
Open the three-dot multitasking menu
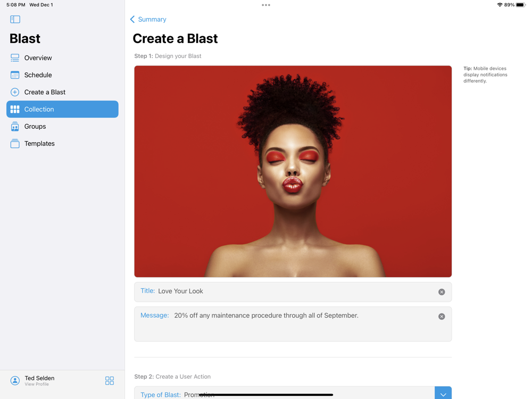coord(266,5)
